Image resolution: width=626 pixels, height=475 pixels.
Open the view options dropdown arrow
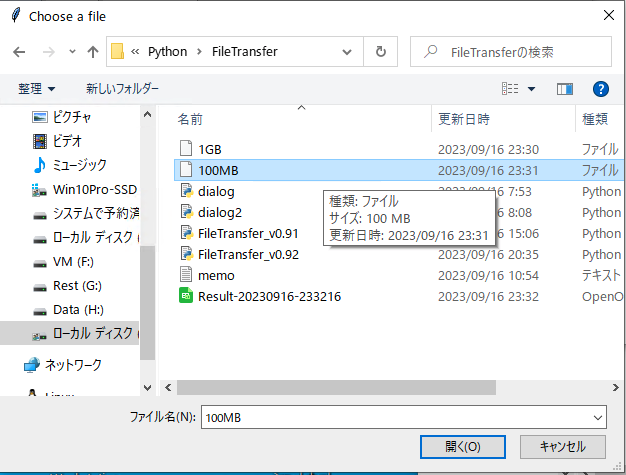531,89
